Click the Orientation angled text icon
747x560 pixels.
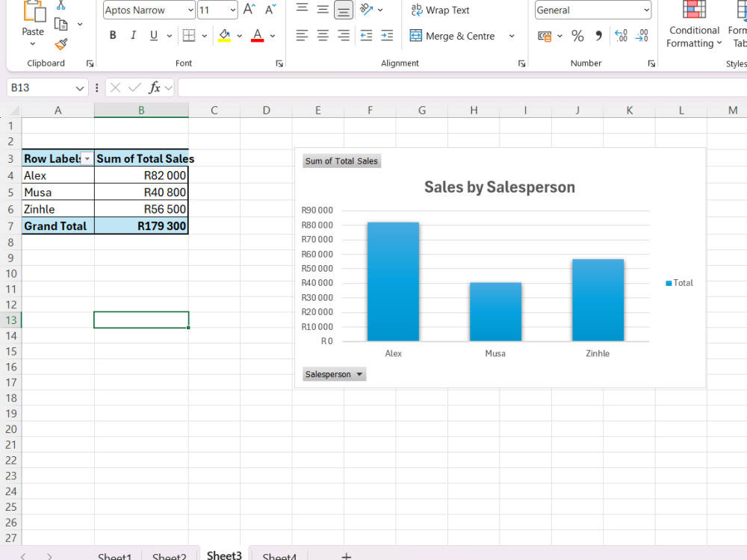(366, 10)
